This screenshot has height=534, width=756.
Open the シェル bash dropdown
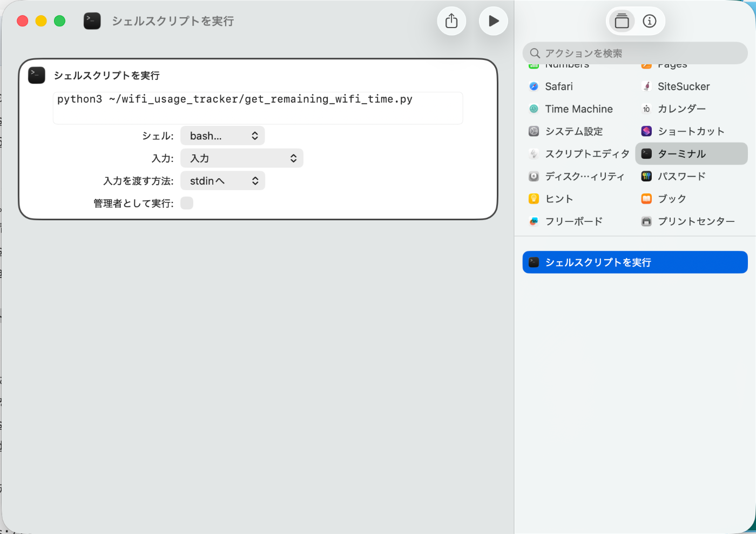pyautogui.click(x=222, y=136)
